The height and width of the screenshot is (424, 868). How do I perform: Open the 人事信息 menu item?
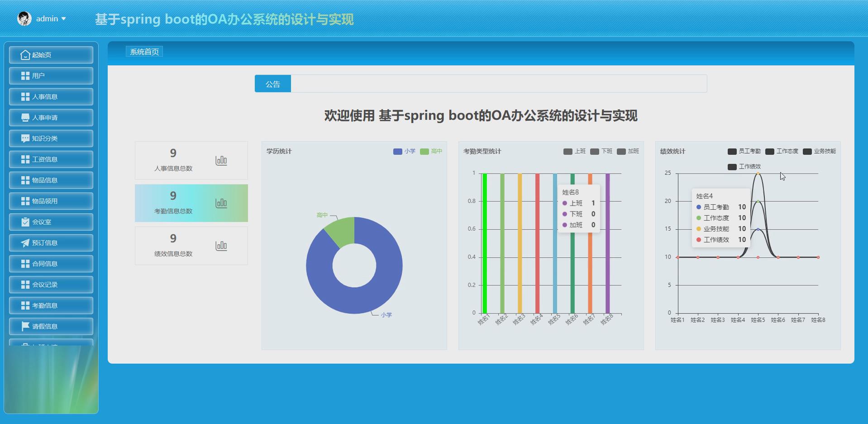click(x=51, y=96)
